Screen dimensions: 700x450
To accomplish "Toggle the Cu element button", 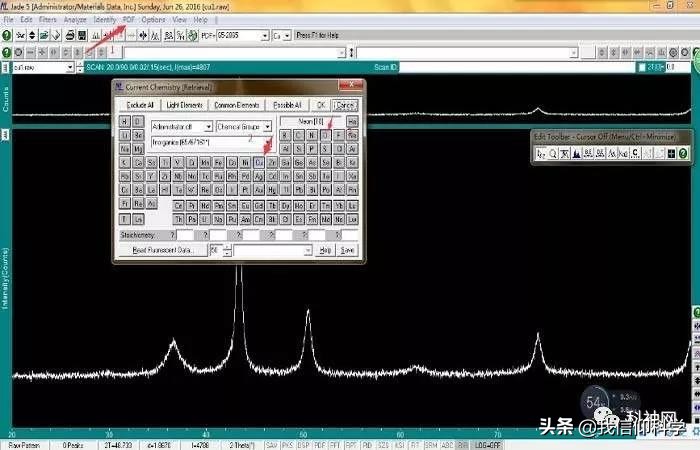I will point(259,162).
